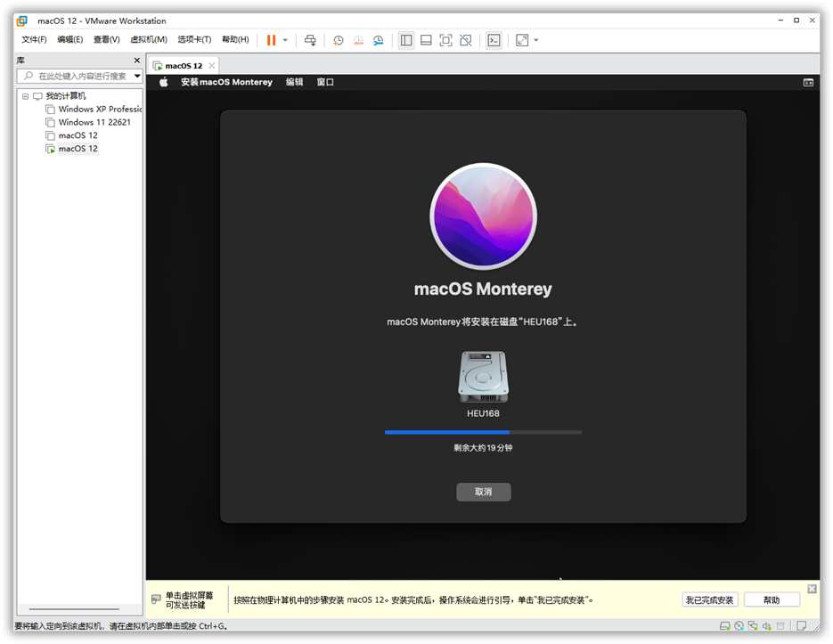Image resolution: width=833 pixels, height=644 pixels.
Task: Open the 文件(F) menu
Action: click(34, 40)
